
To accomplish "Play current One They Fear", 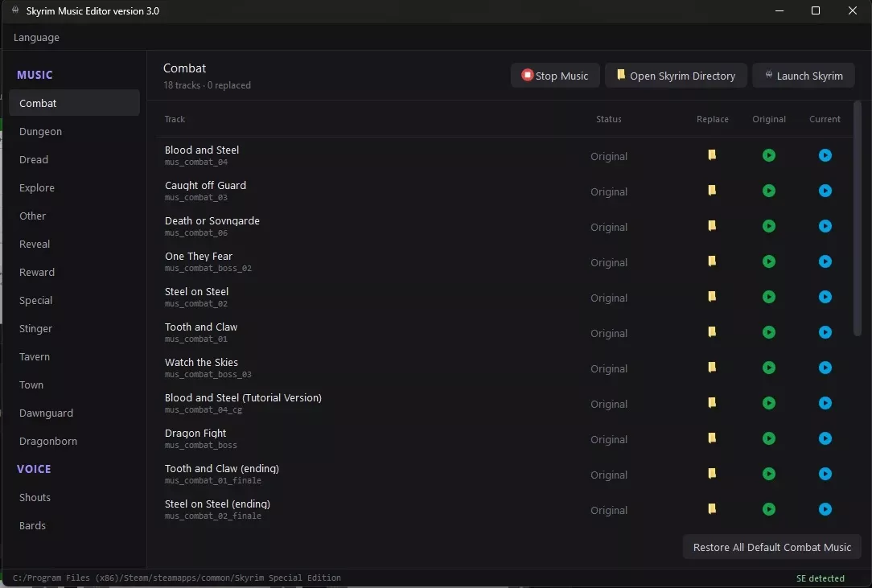I will click(x=825, y=261).
